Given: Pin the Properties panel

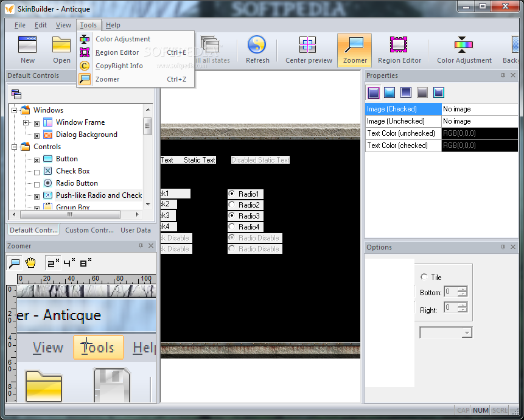Looking at the screenshot, I should pyautogui.click(x=503, y=75).
